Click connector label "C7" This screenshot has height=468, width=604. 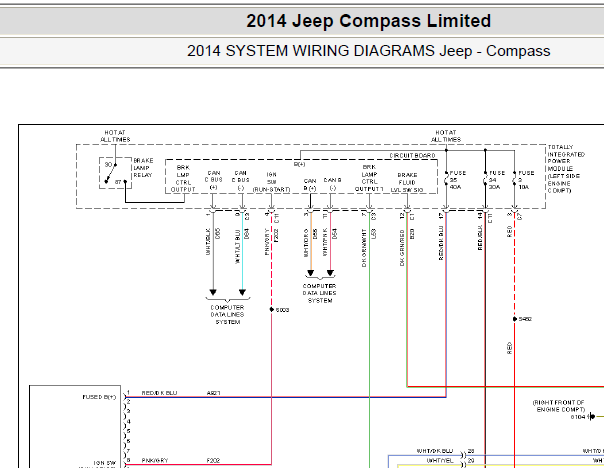(x=519, y=216)
